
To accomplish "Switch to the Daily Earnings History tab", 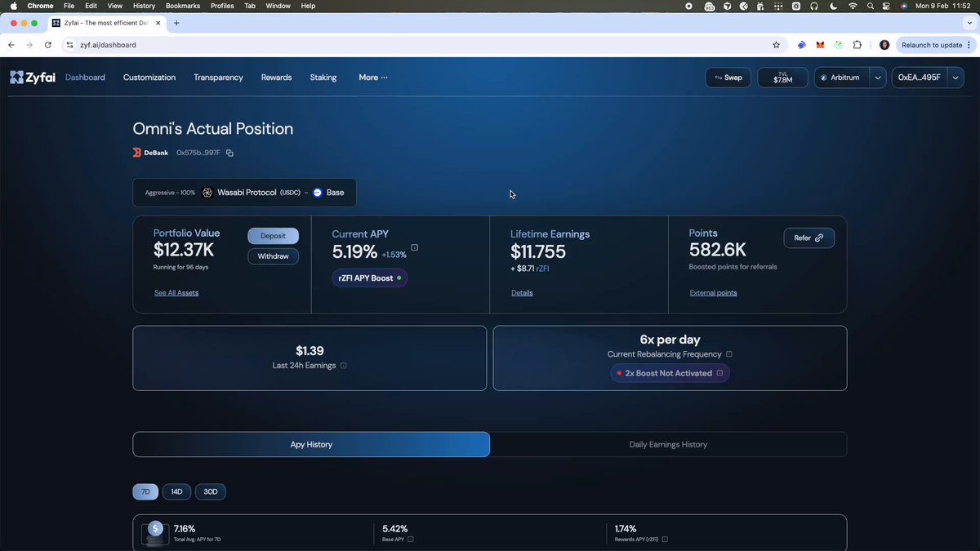I will point(668,444).
